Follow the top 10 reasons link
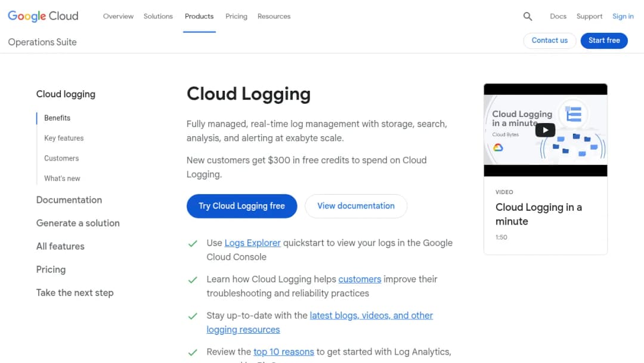The width and height of the screenshot is (644, 363). pyautogui.click(x=284, y=352)
